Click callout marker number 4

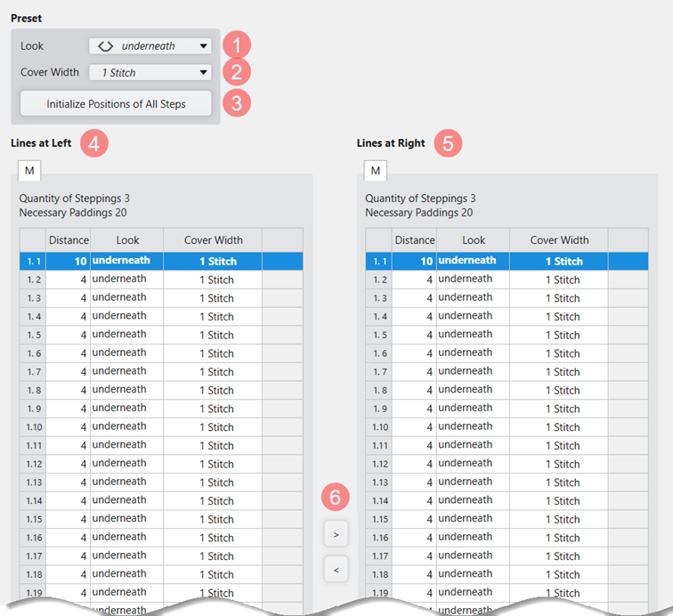93,143
